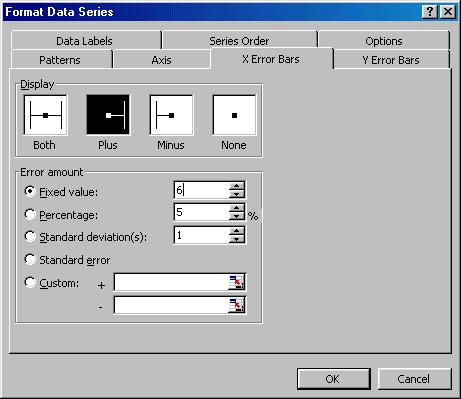
Task: Select the Both error bar display icon
Action: click(x=46, y=115)
